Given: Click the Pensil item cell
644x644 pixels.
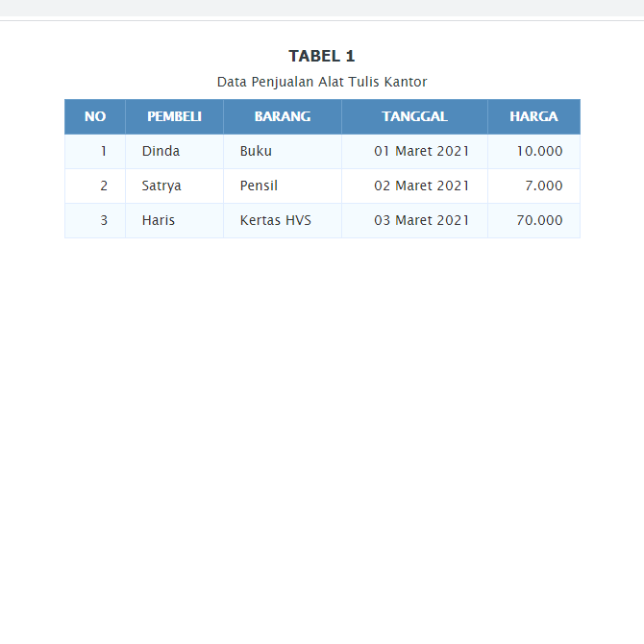Looking at the screenshot, I should (283, 186).
